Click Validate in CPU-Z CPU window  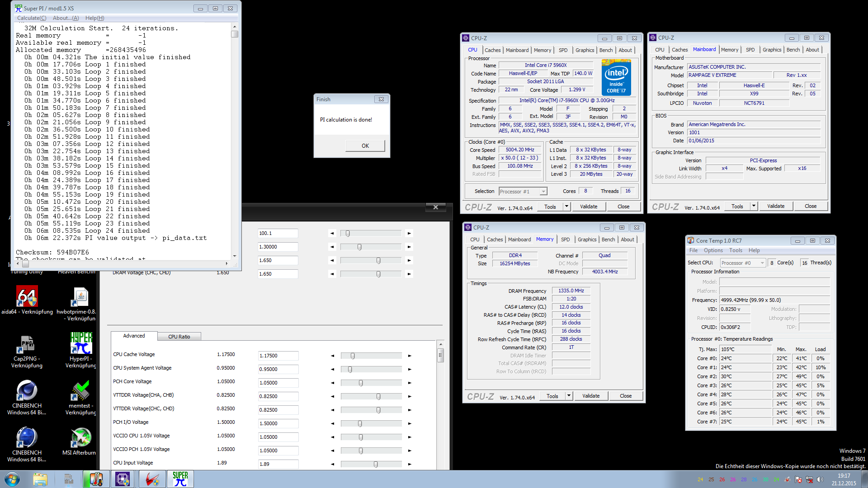click(x=588, y=206)
